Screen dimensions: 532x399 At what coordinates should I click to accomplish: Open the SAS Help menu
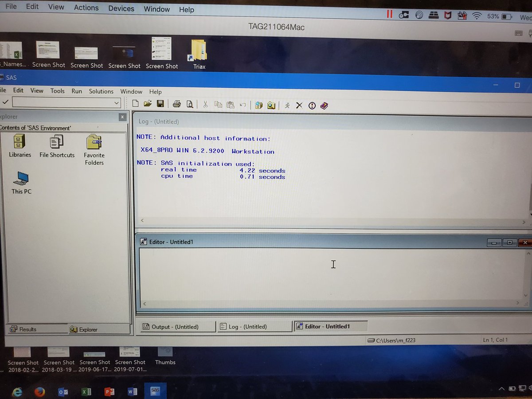point(155,92)
